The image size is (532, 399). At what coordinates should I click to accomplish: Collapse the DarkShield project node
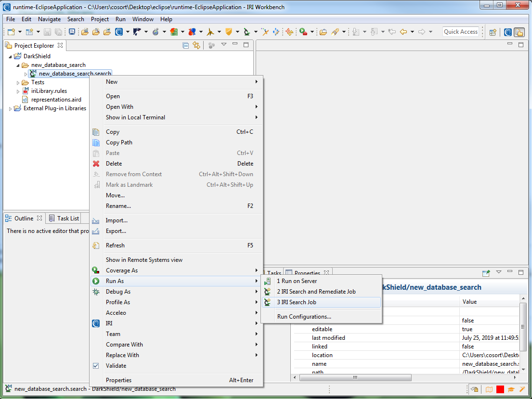(10, 56)
